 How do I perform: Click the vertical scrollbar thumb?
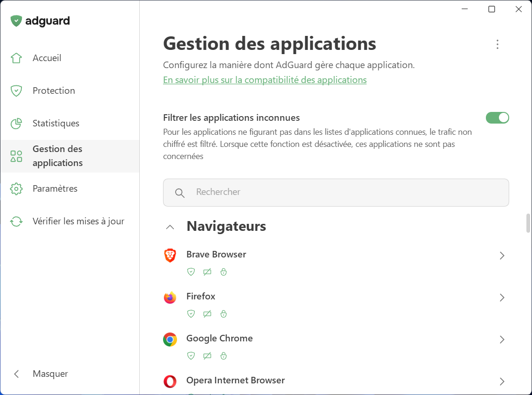pyautogui.click(x=528, y=223)
